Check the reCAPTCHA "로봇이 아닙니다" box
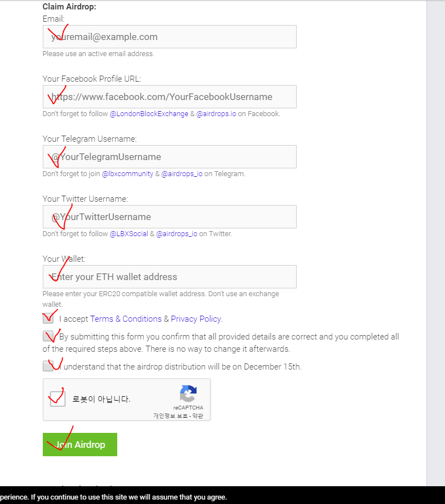Screen dimensions: 445x504 point(58,398)
